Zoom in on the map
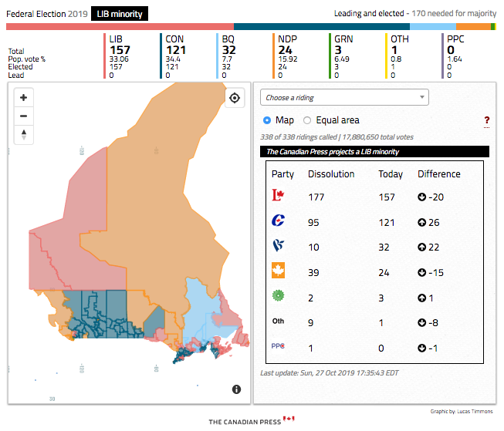This screenshot has height=431, width=504. click(x=23, y=98)
